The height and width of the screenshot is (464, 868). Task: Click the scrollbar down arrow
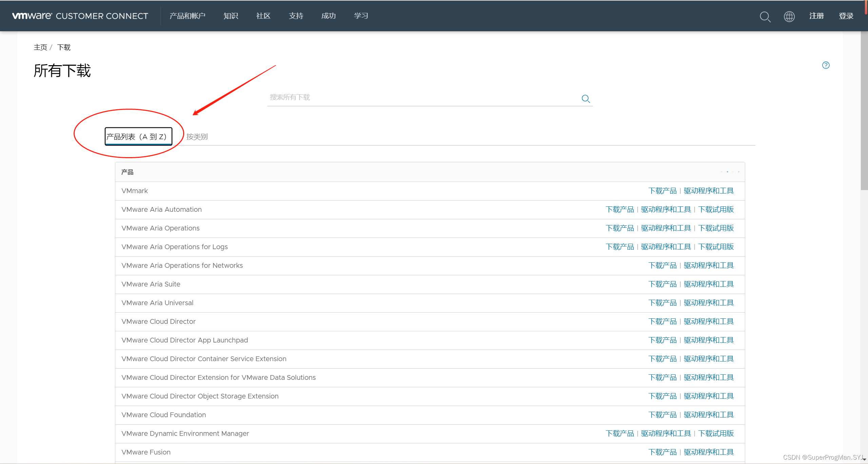[864, 460]
